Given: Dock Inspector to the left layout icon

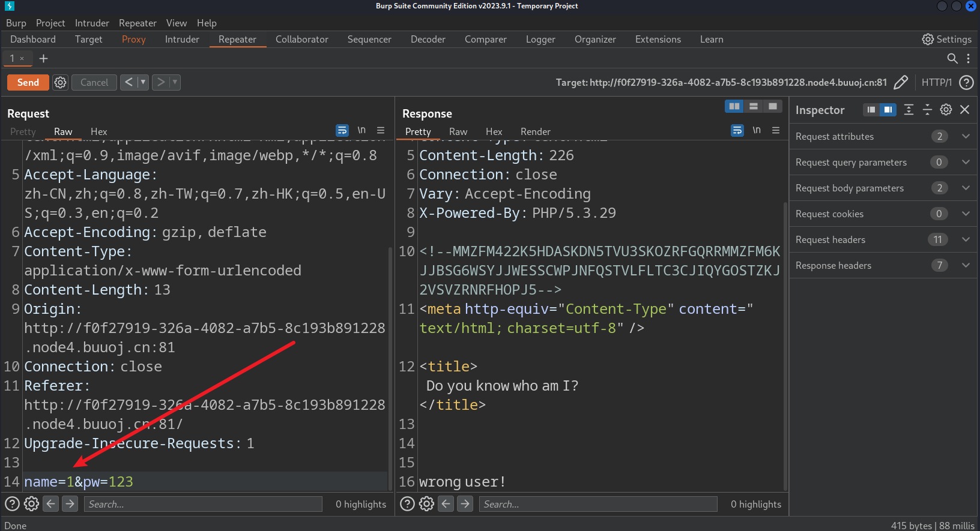Looking at the screenshot, I should 871,109.
